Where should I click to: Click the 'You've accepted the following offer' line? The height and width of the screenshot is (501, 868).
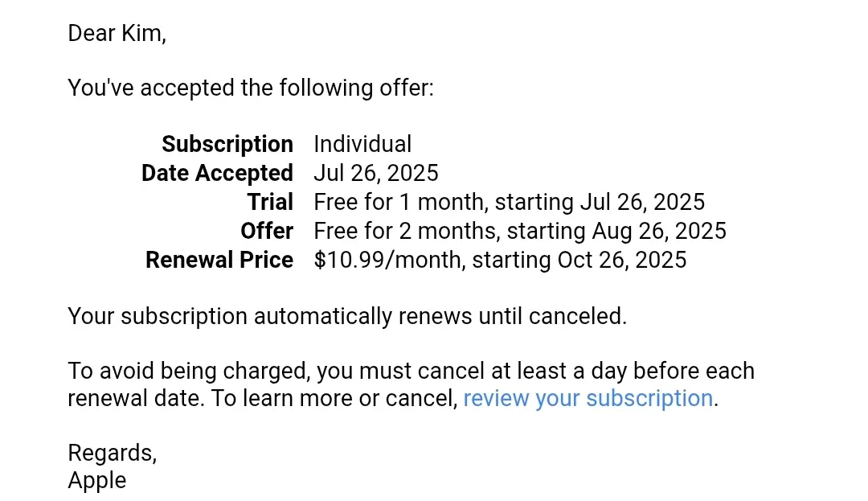(251, 88)
